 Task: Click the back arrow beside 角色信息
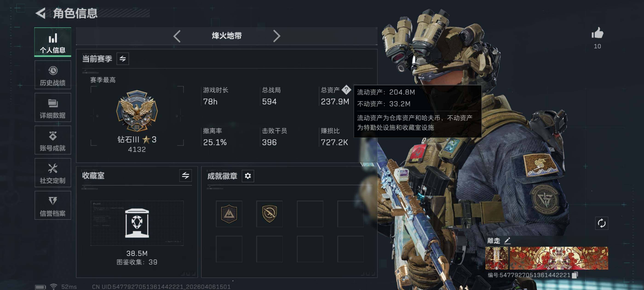[41, 13]
